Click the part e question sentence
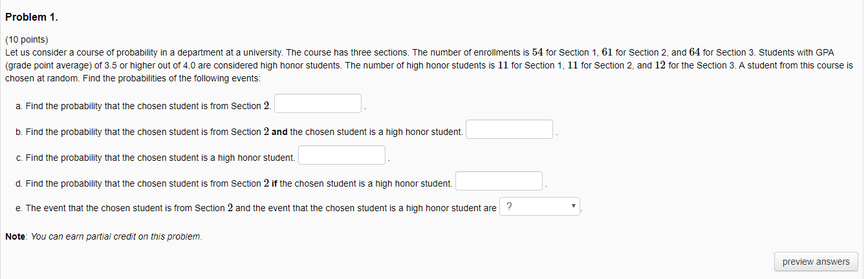The image size is (868, 279). click(x=257, y=208)
